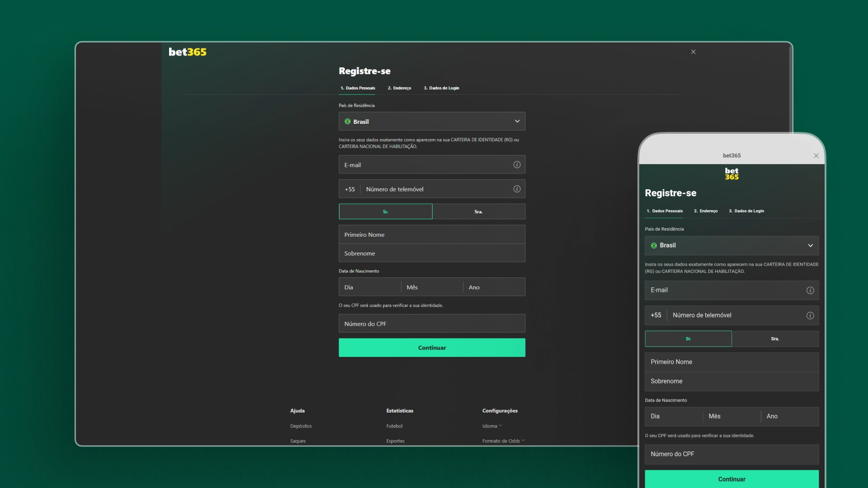Focus Sobrenome field on desktop
This screenshot has height=488, width=868.
[x=432, y=253]
